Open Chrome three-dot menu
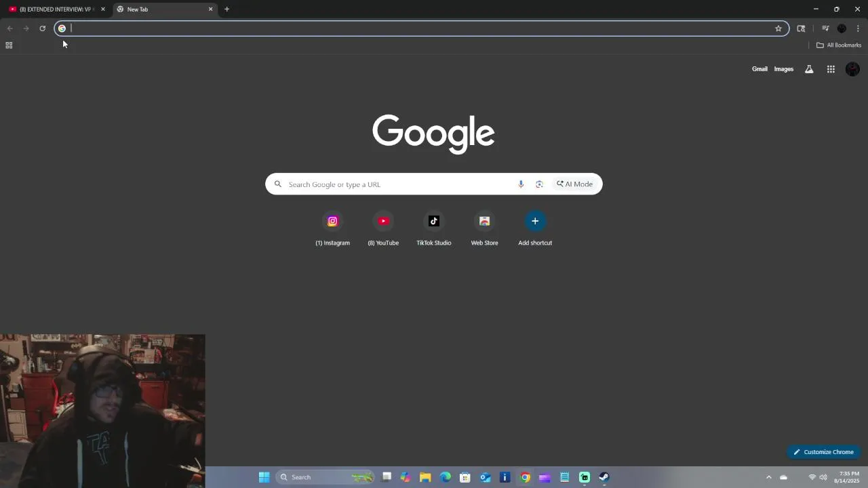Image resolution: width=868 pixels, height=488 pixels. (858, 28)
